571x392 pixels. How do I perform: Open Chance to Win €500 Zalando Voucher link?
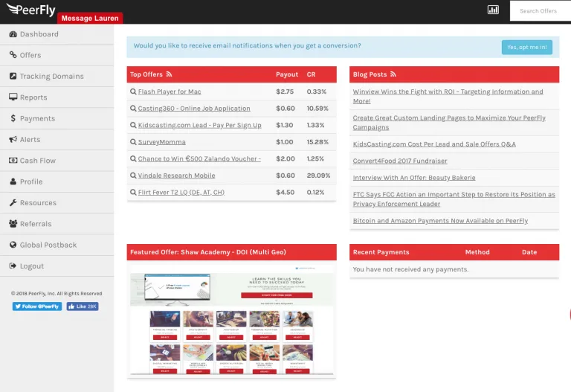pos(199,159)
